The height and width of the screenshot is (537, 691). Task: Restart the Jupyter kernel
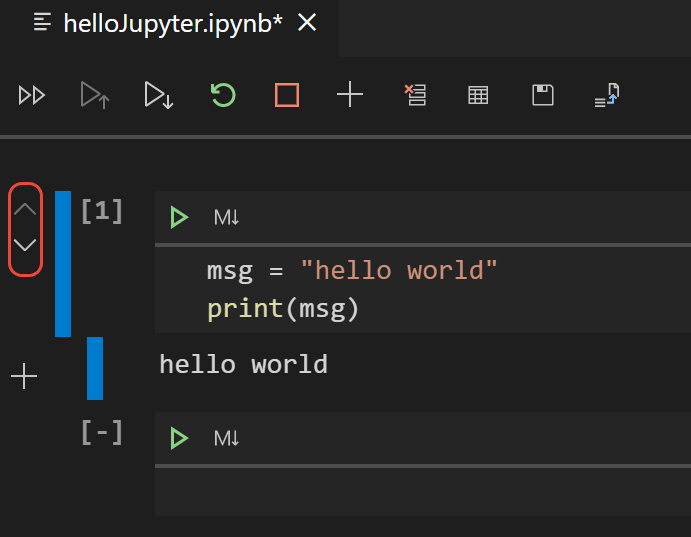[x=223, y=95]
